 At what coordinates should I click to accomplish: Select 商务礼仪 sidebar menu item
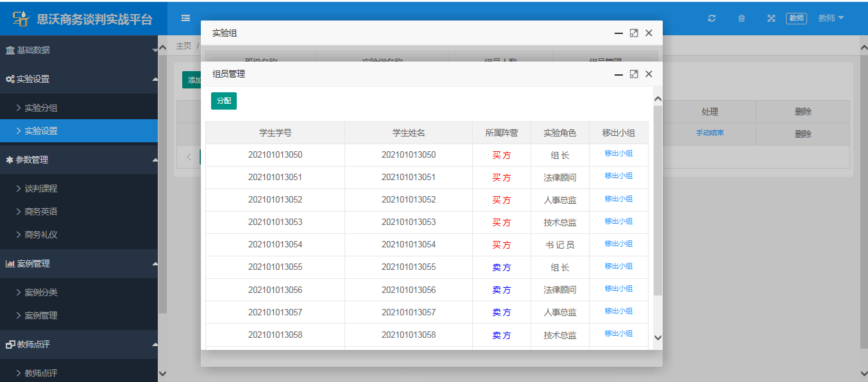pos(41,235)
